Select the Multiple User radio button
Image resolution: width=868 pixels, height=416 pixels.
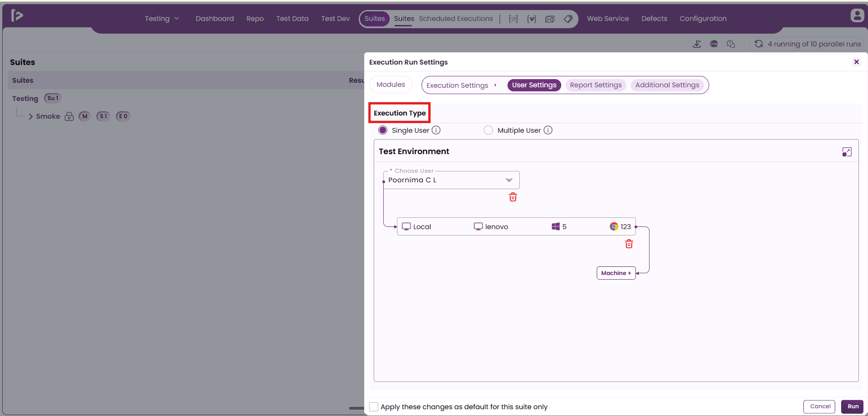(x=488, y=130)
